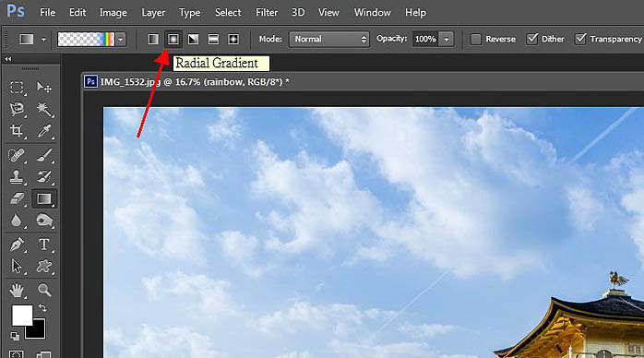
Task: Toggle the Transparency checkbox
Action: (x=580, y=39)
